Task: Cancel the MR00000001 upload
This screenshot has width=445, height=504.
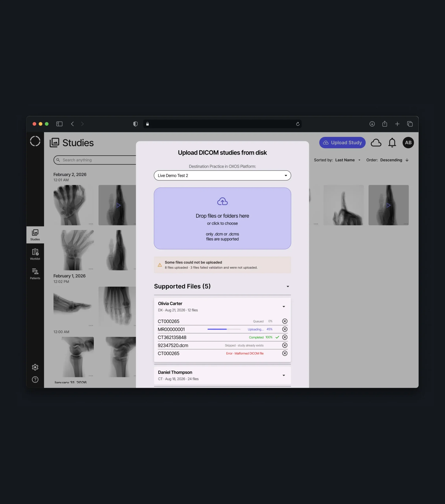Action: point(285,329)
